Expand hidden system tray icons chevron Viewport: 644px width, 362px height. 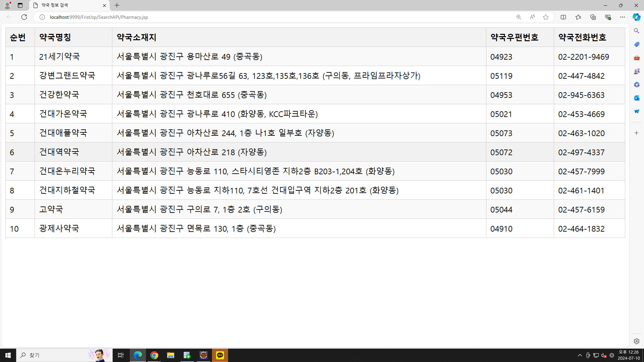[x=580, y=355]
